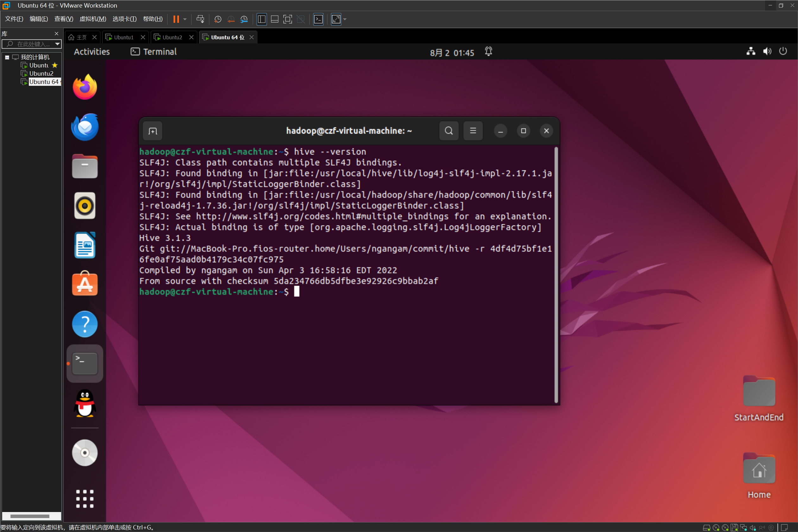Open the 虚拟机(M) menu
798x532 pixels.
click(x=92, y=19)
